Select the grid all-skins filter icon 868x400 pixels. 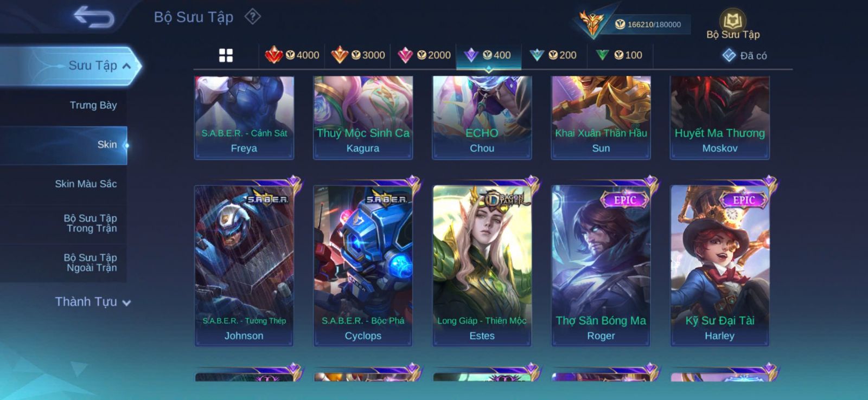[226, 55]
